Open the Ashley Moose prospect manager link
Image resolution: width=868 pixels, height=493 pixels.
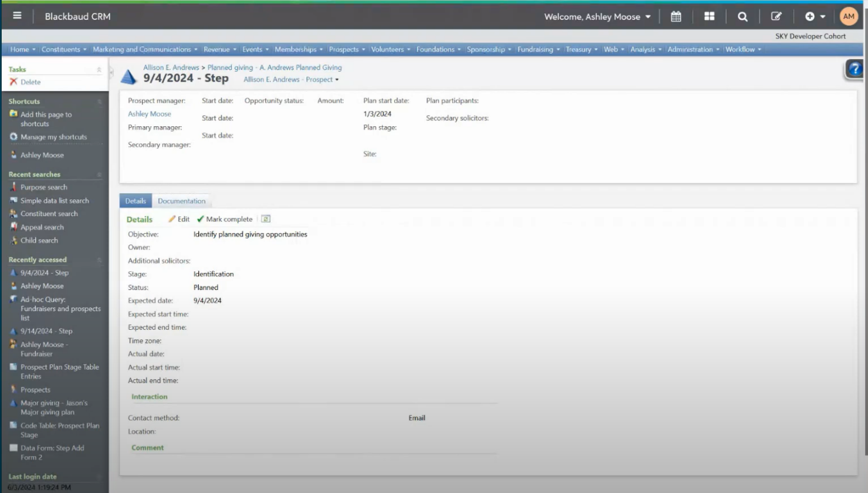(x=150, y=114)
